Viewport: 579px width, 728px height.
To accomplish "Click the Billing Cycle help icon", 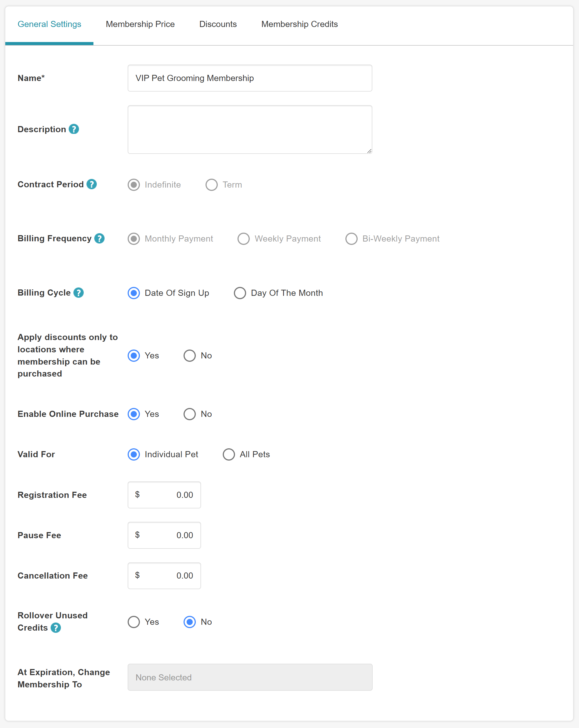I will click(x=79, y=292).
